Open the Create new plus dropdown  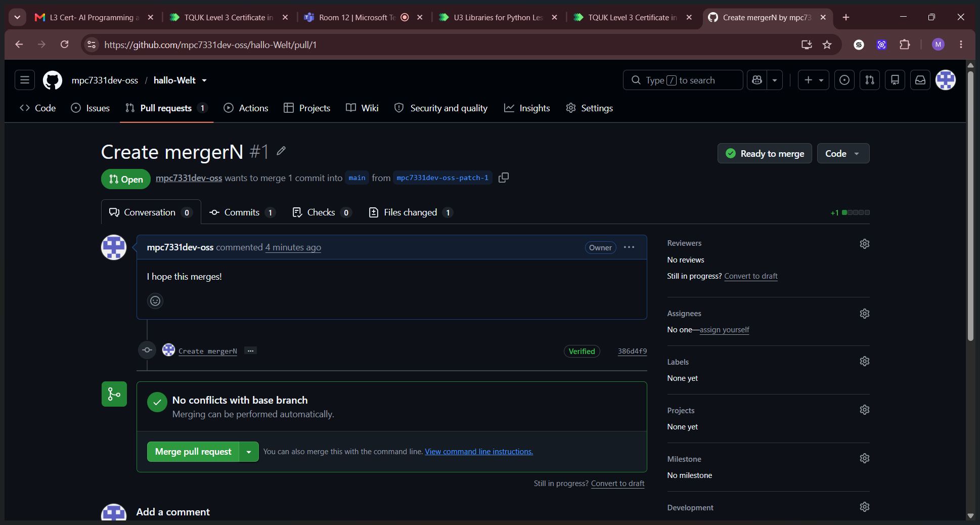(x=814, y=80)
